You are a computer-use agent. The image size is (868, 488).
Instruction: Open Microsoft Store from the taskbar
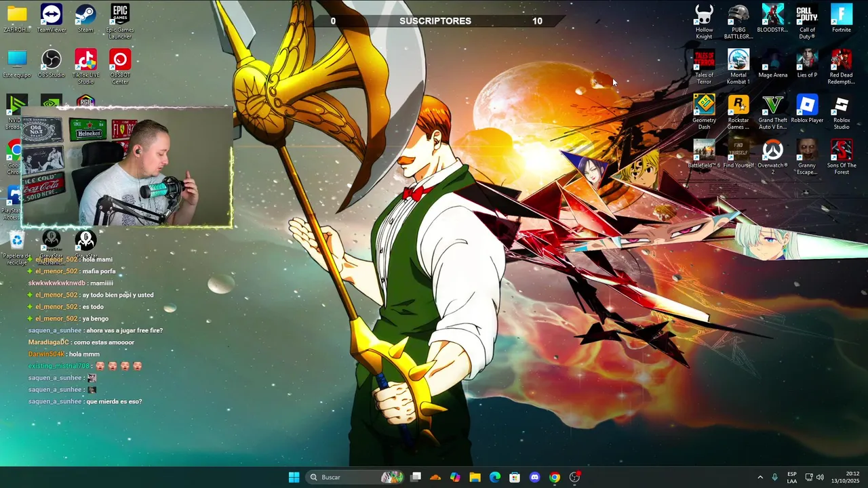click(x=515, y=477)
